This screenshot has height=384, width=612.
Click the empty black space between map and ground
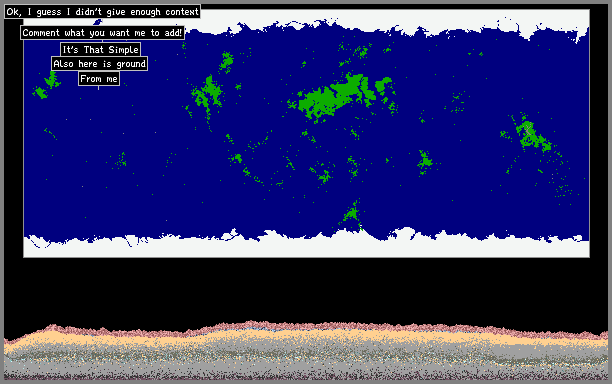[306, 289]
